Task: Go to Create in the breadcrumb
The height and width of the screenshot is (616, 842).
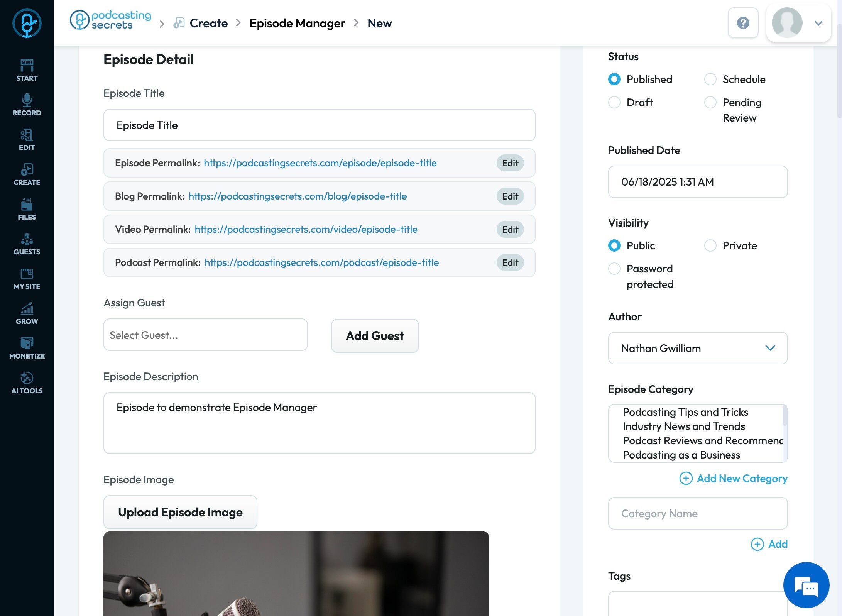Action: [x=208, y=23]
